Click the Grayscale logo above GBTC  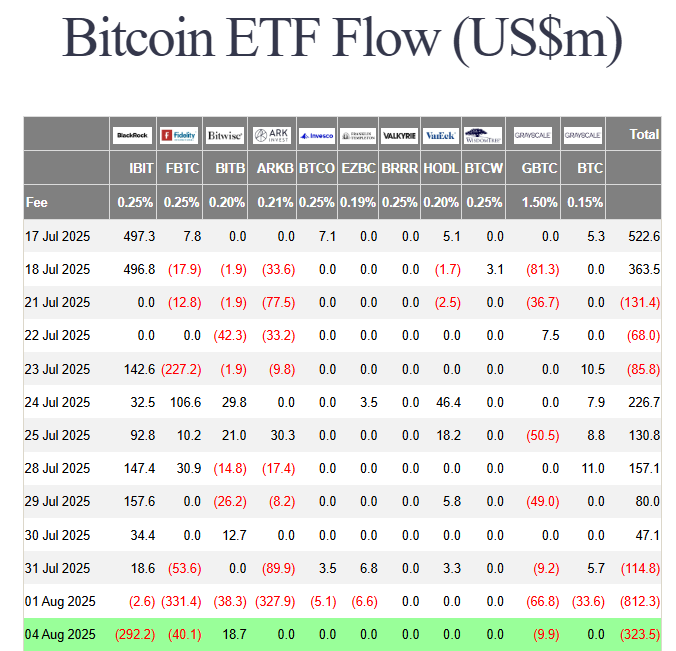pyautogui.click(x=531, y=135)
